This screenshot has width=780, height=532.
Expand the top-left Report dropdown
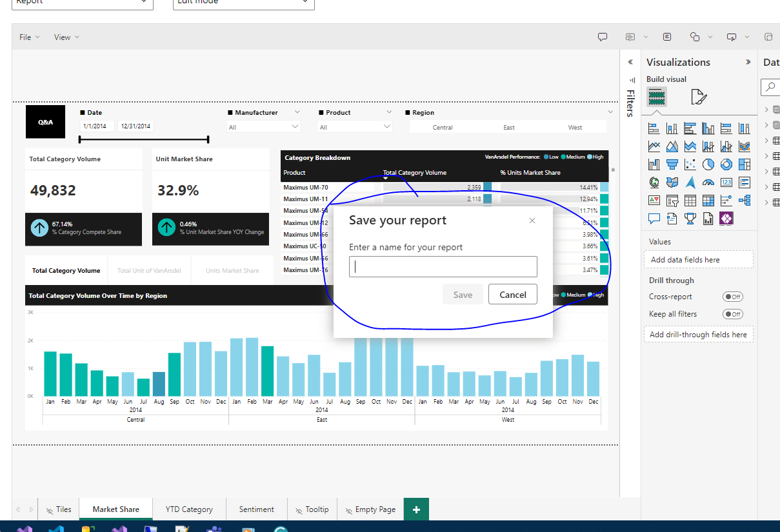(83, 3)
